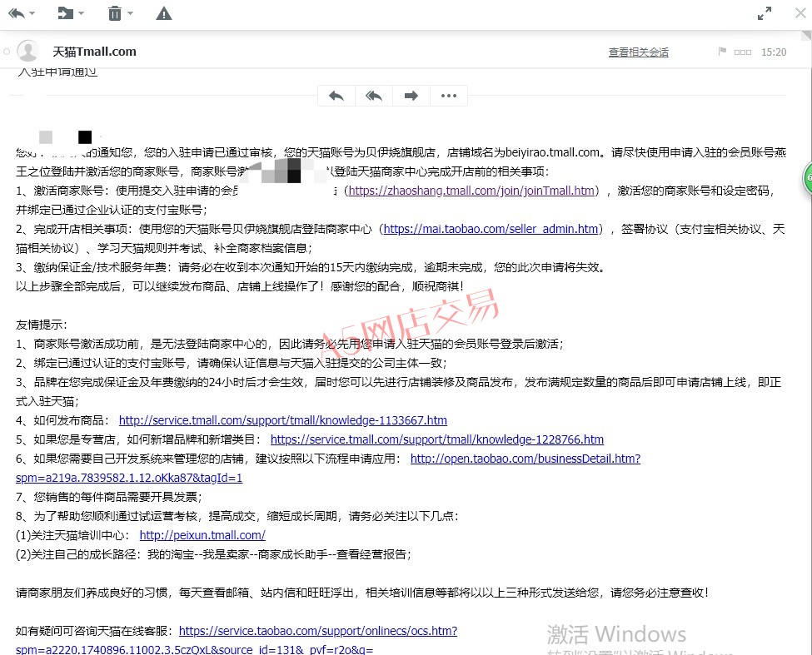This screenshot has height=655, width=812.
Task: Open the delete options dropdown arrow
Action: (x=130, y=13)
